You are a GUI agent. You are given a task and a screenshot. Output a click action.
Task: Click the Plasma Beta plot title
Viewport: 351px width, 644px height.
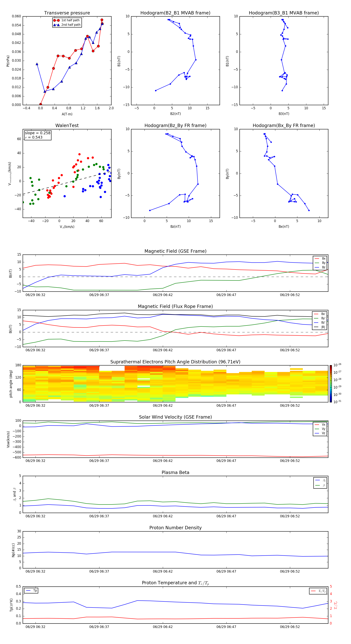(175, 473)
